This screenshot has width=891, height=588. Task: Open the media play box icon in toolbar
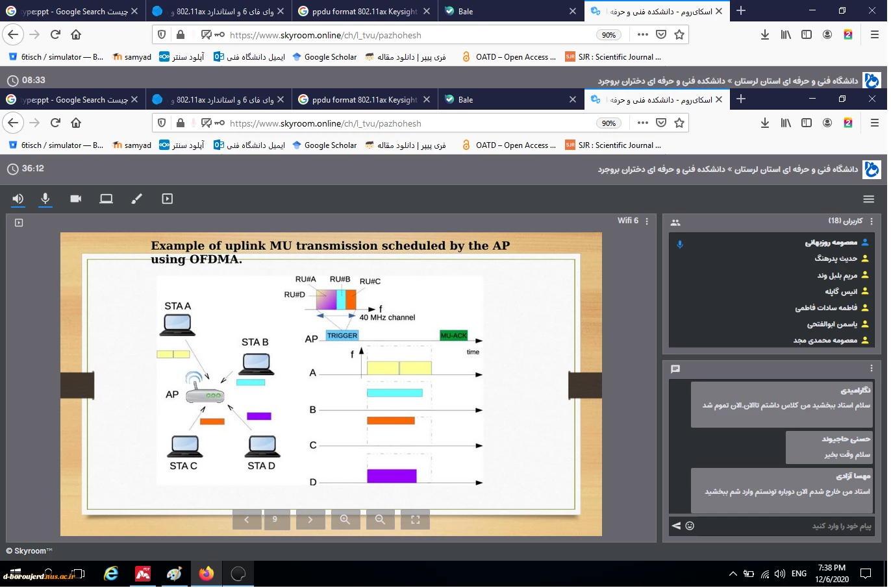(x=168, y=199)
